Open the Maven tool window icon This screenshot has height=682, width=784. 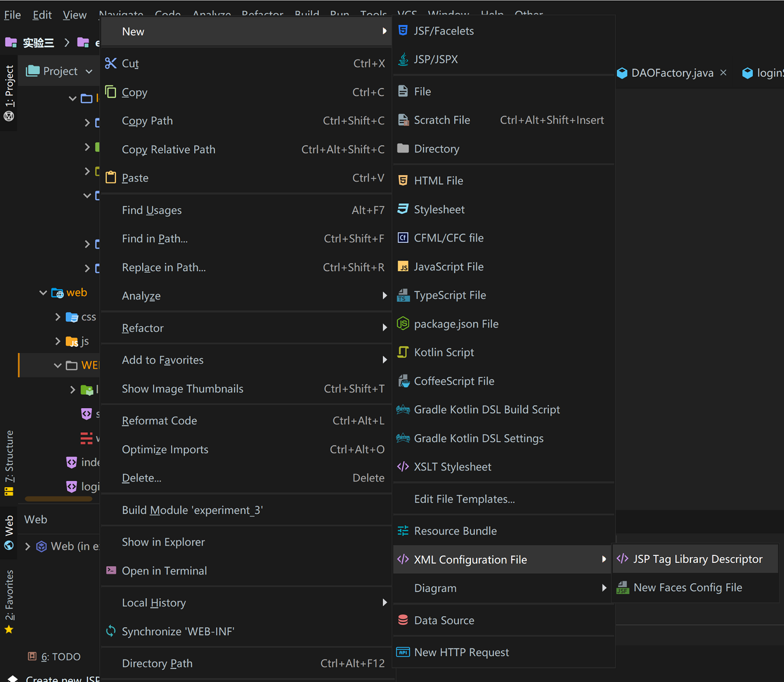coord(9,116)
